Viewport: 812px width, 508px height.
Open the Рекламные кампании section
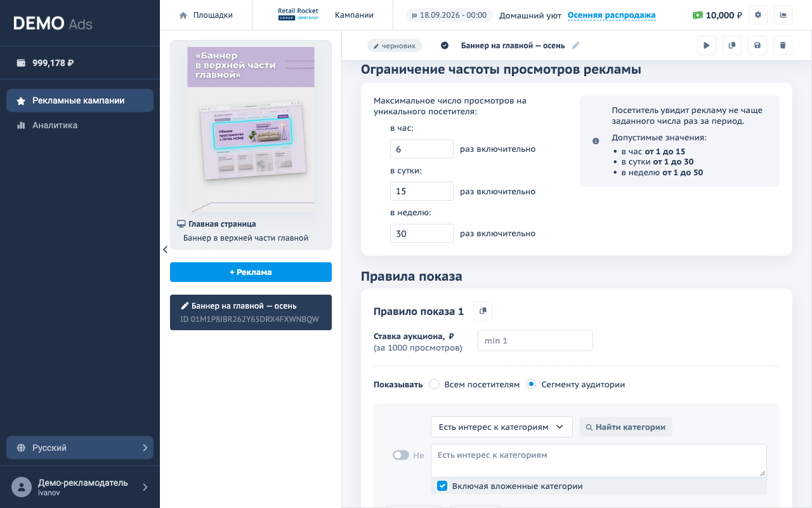tap(80, 100)
